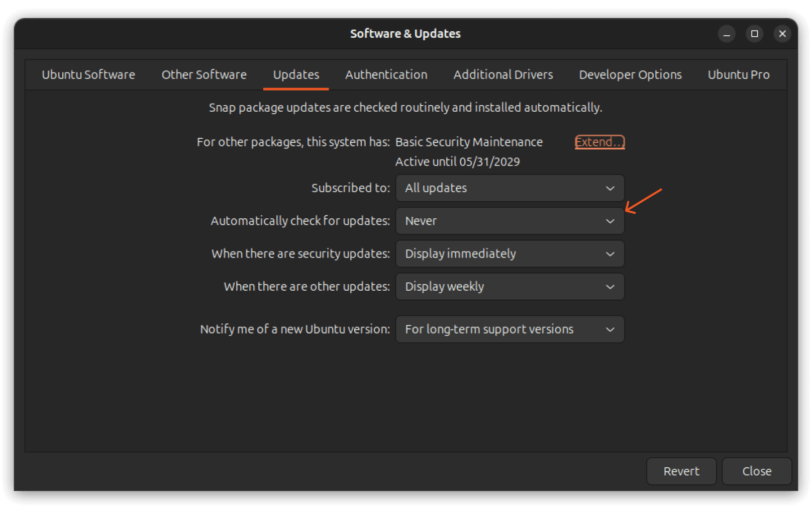Open Automatically check for updates dropdown
Image resolution: width=812 pixels, height=514 pixels.
pyautogui.click(x=510, y=221)
